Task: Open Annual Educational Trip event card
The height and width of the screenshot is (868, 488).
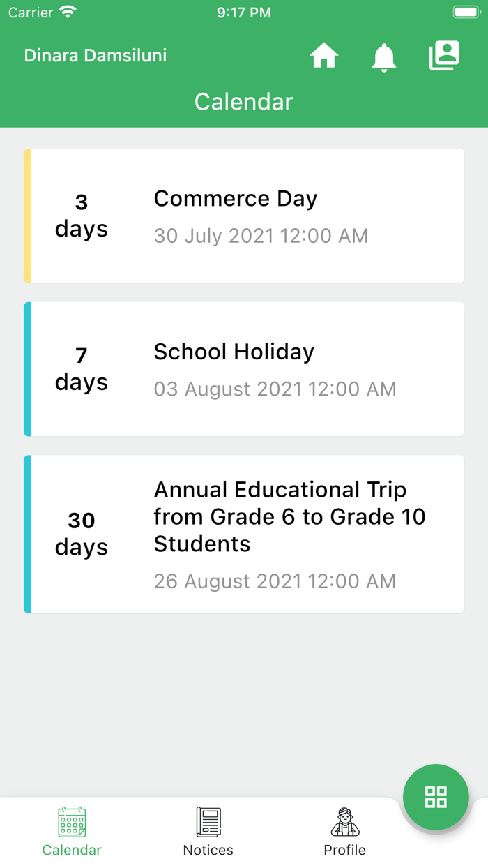Action: pyautogui.click(x=289, y=517)
